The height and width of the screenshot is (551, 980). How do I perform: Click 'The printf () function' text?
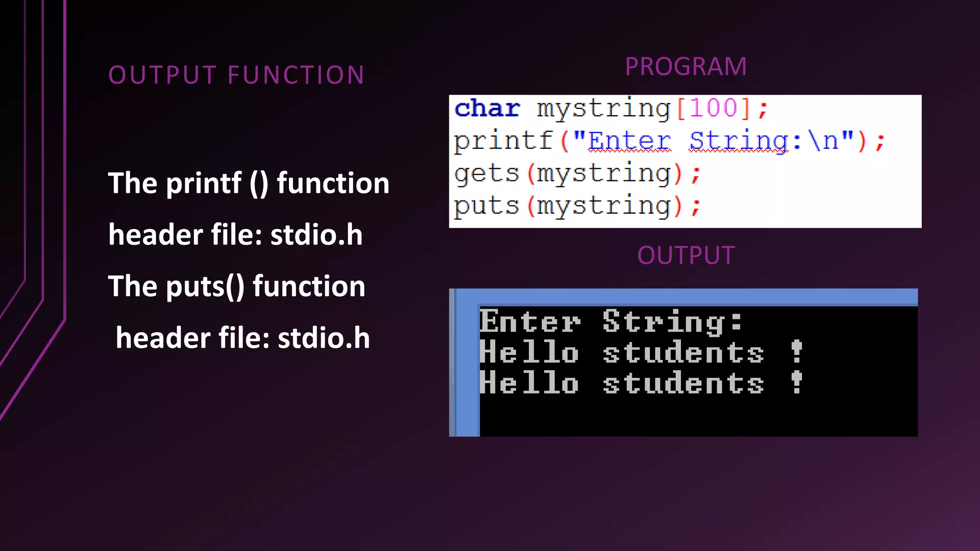pos(248,183)
